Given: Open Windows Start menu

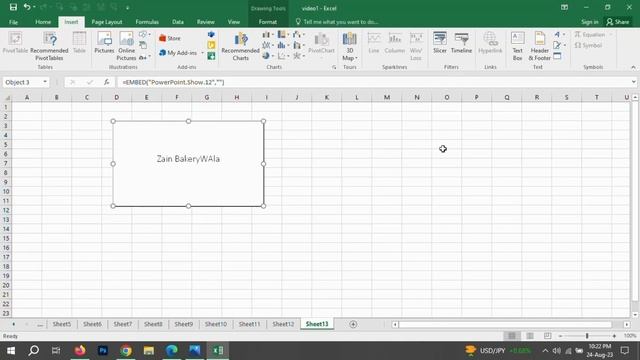Looking at the screenshot, I should (11, 351).
